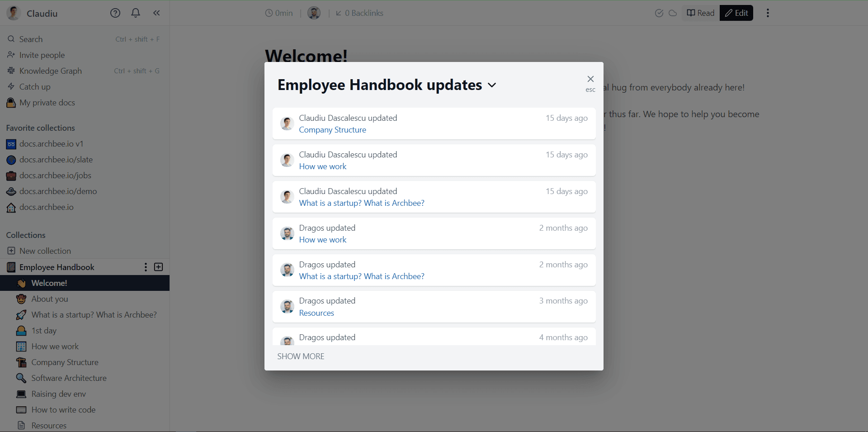Viewport: 868px width, 432px height.
Task: Open the help question mark icon
Action: [115, 13]
